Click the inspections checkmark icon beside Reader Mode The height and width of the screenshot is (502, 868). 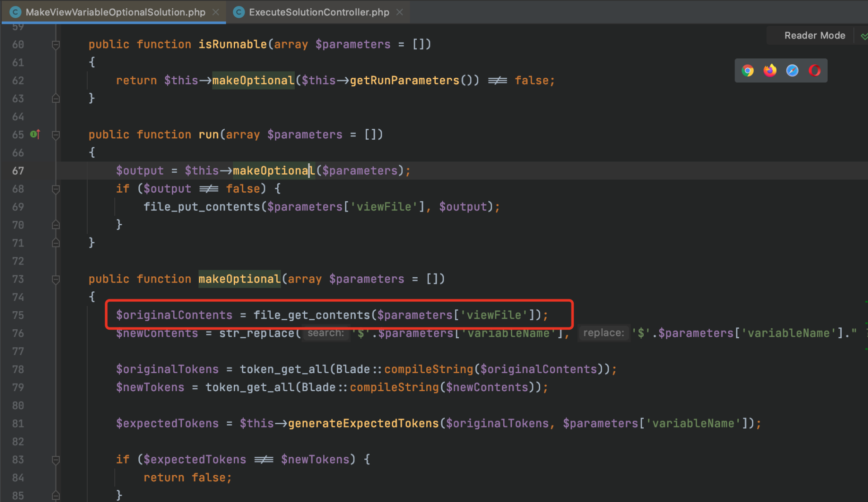pos(864,36)
